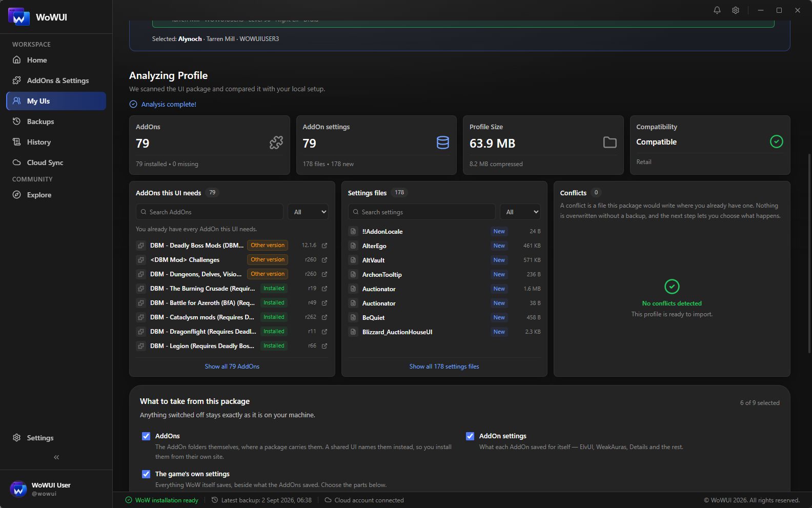Open external link for DBM - Dragonflight
Screen dimensions: 812x508
[x=324, y=332]
